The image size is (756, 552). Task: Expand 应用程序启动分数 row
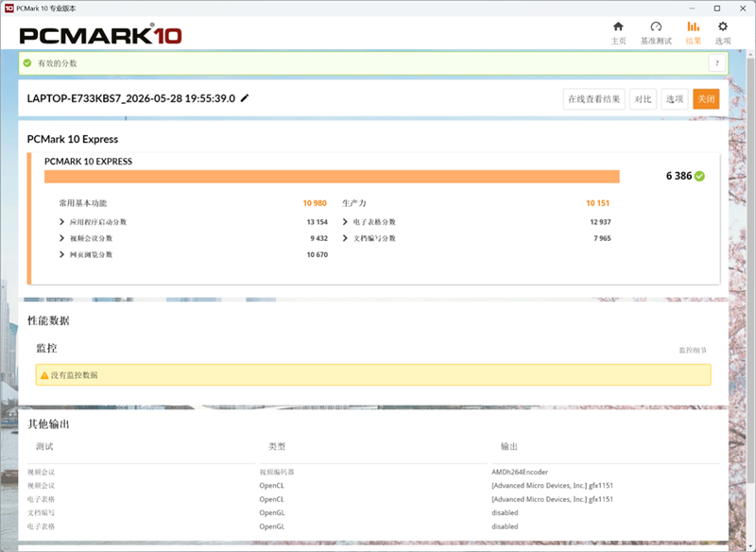(61, 222)
